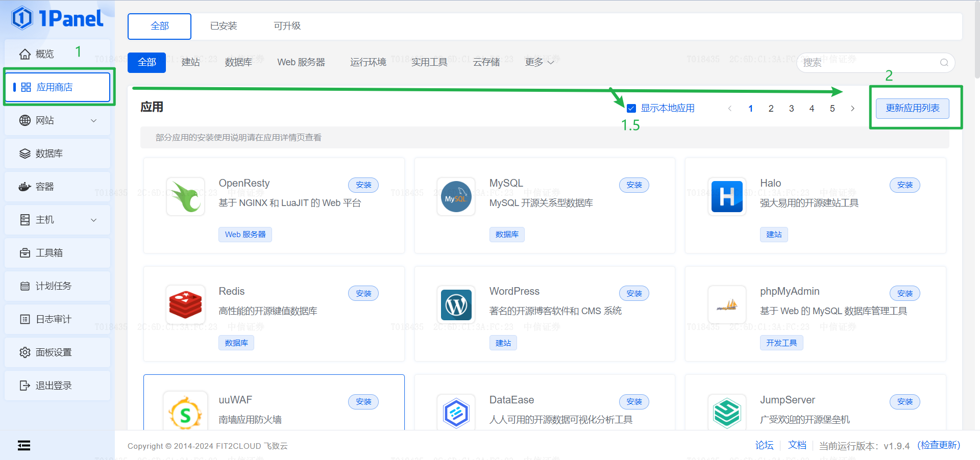Open the MySQL app logo
The width and height of the screenshot is (980, 460).
click(456, 196)
